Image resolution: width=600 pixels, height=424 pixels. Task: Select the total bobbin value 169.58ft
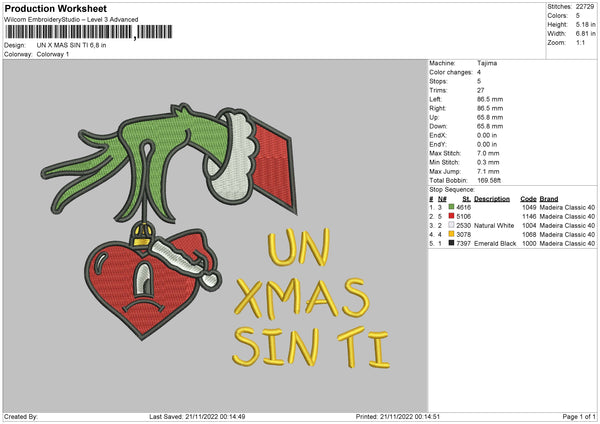coord(489,180)
